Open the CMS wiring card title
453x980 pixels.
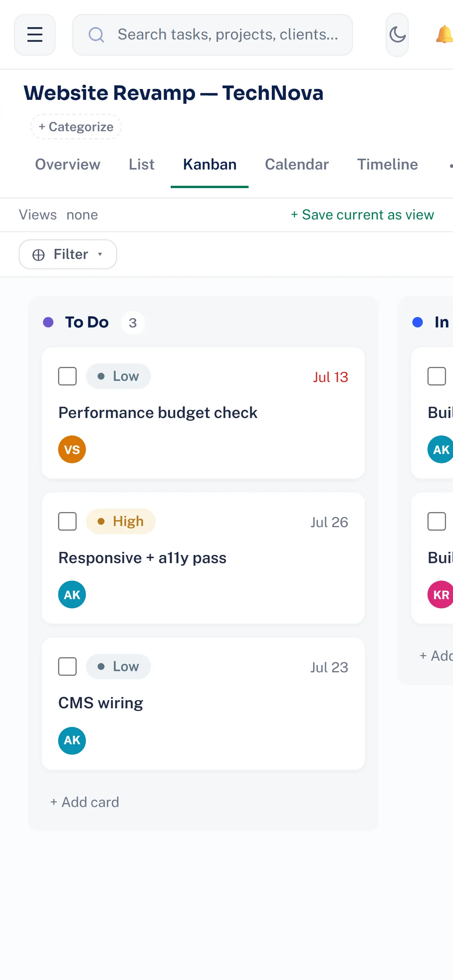tap(101, 703)
